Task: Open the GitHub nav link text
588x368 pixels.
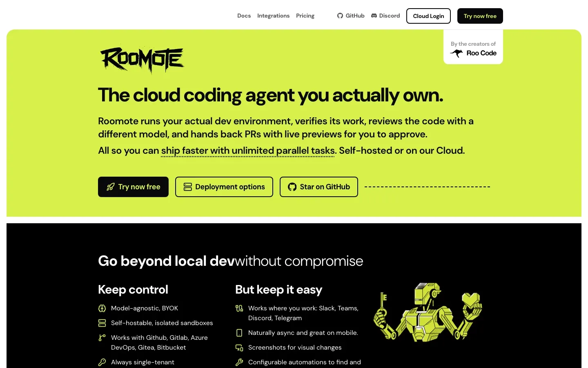Action: 355,16
